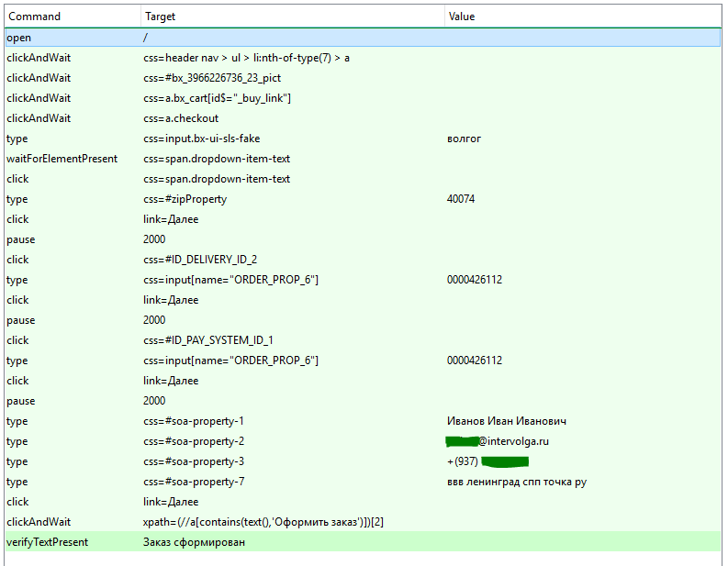The image size is (728, 566).
Task: Select target "css=header nav > ul > li:nth-of-type(7) > a"
Action: (x=246, y=58)
